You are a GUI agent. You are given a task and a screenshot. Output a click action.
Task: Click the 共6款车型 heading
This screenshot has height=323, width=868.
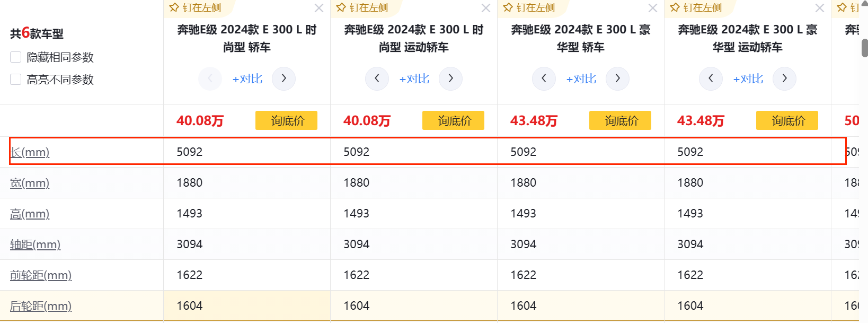(x=37, y=33)
